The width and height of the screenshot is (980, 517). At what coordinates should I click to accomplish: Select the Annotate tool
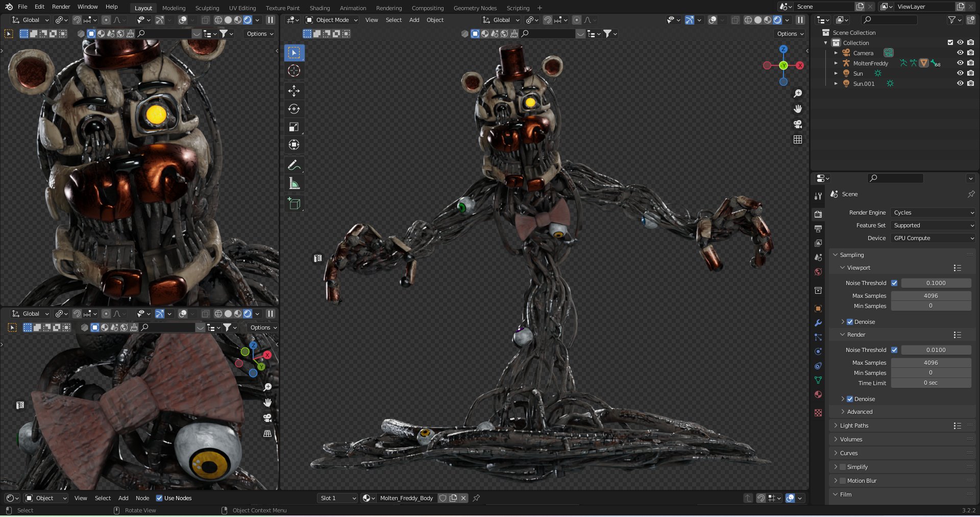(294, 165)
